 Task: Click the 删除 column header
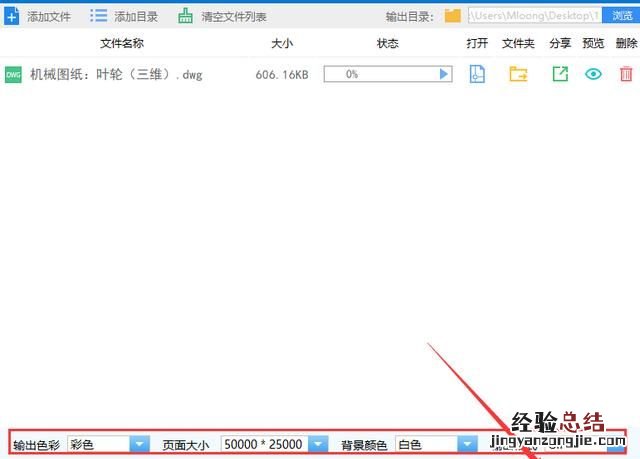point(627,43)
